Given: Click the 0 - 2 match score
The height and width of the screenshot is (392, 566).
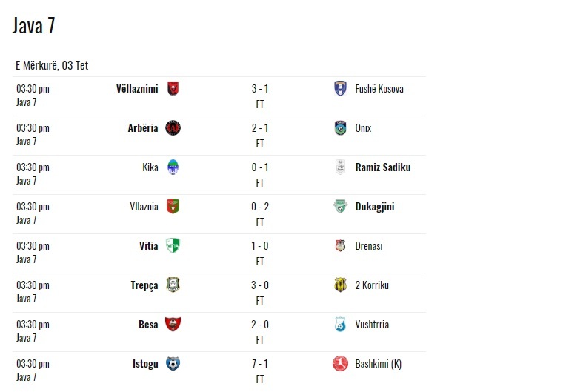Looking at the screenshot, I should (x=260, y=207).
